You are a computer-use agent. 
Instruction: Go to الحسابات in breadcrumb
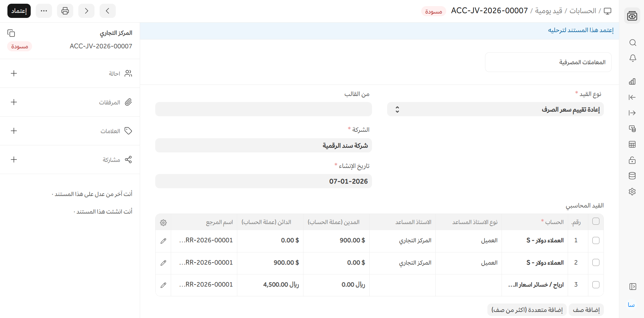[x=583, y=11]
